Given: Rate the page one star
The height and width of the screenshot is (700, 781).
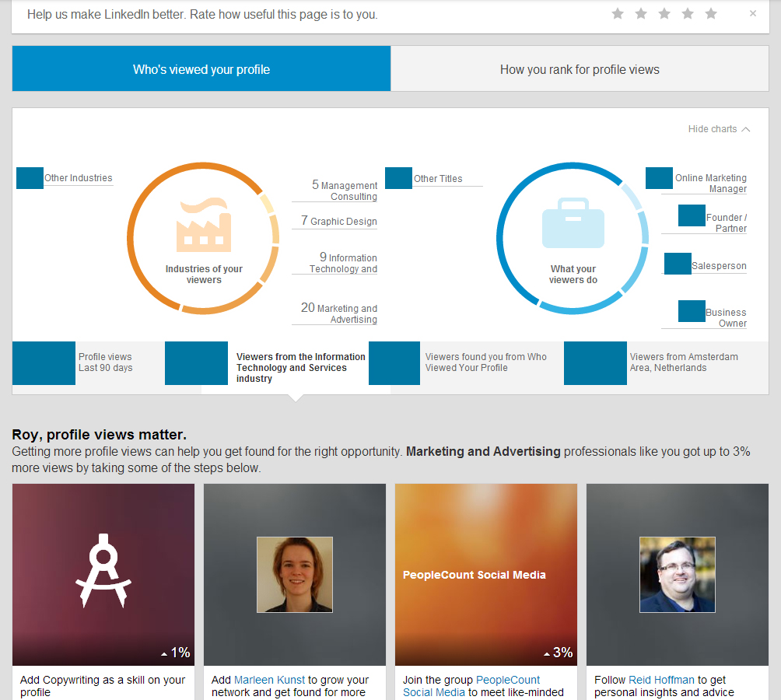Looking at the screenshot, I should pyautogui.click(x=618, y=13).
